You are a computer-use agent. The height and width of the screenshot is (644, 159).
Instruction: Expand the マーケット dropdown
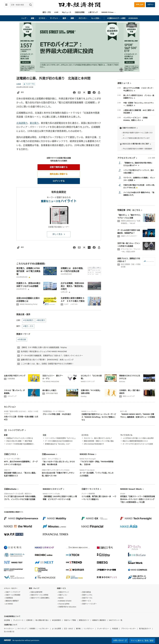55,18
